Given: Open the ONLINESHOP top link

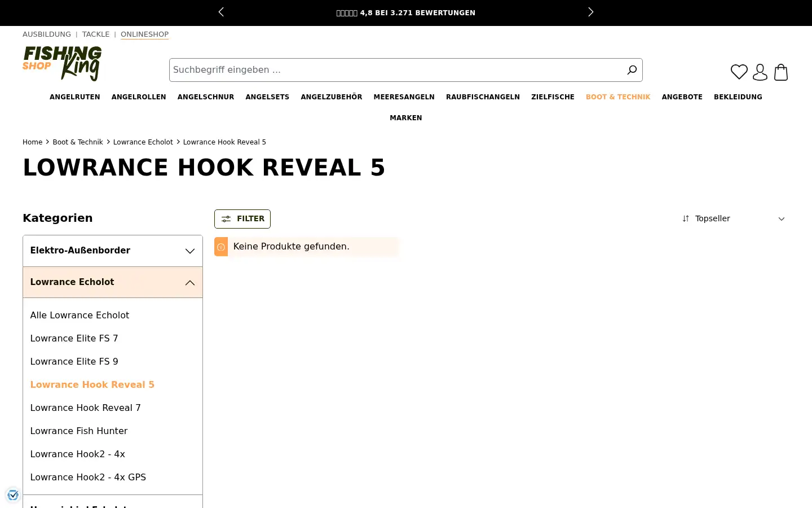Looking at the screenshot, I should [144, 34].
